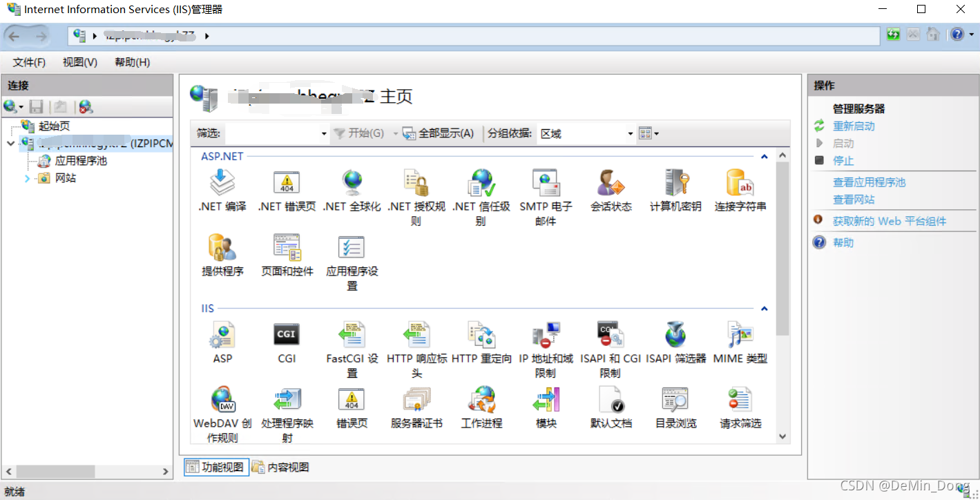Open the 页面和控件 icon
980x500 pixels.
(x=287, y=248)
